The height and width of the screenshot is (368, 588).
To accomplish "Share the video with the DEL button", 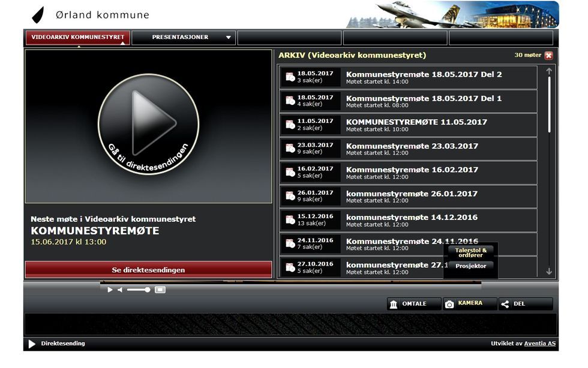I will 525,304.
